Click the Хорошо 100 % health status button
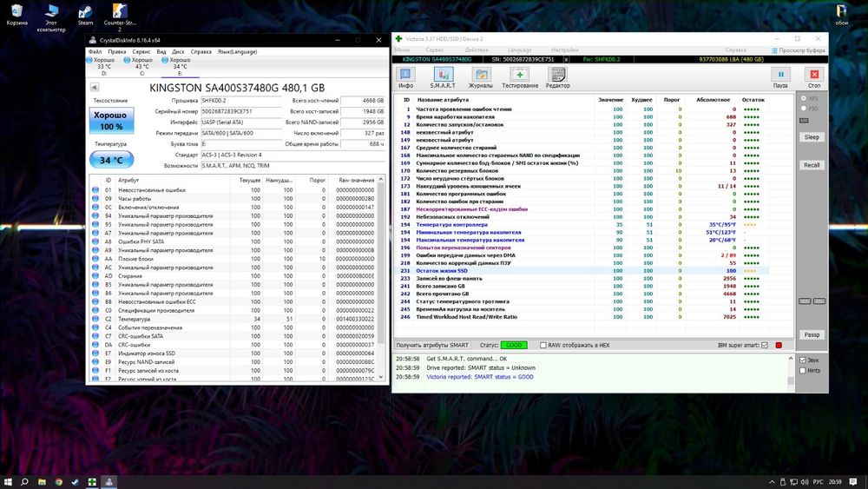This screenshot has width=868, height=489. (111, 120)
